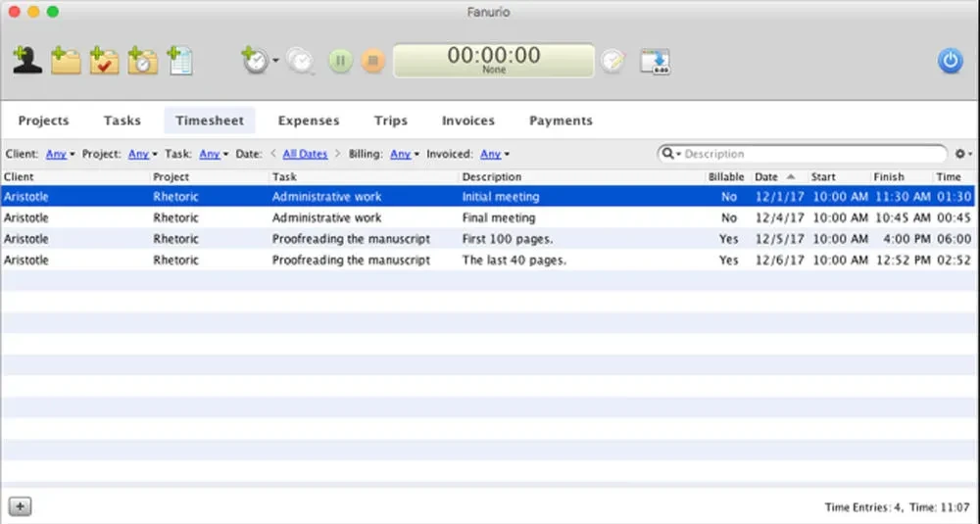Start a new timer with the plus-clock icon
This screenshot has height=524, width=980.
click(x=255, y=61)
